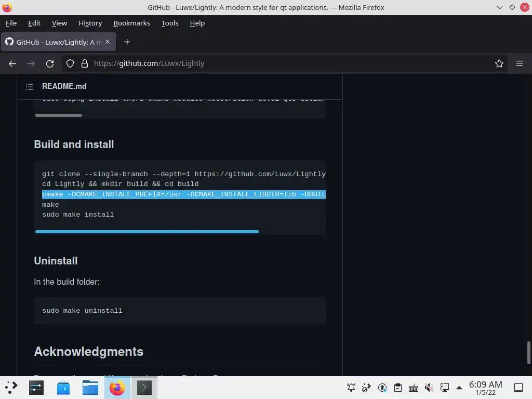Open System Settings from taskbar
Screen dimensions: 532x399
coord(36,388)
